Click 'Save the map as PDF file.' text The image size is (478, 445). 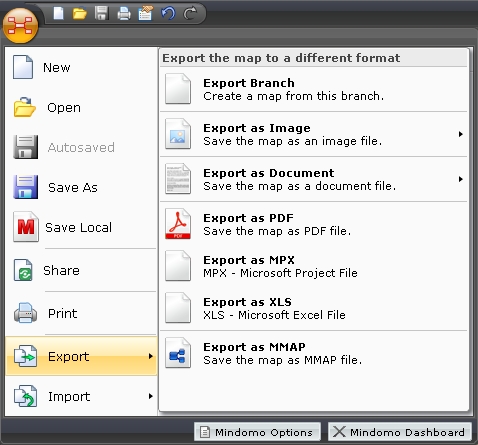(277, 231)
